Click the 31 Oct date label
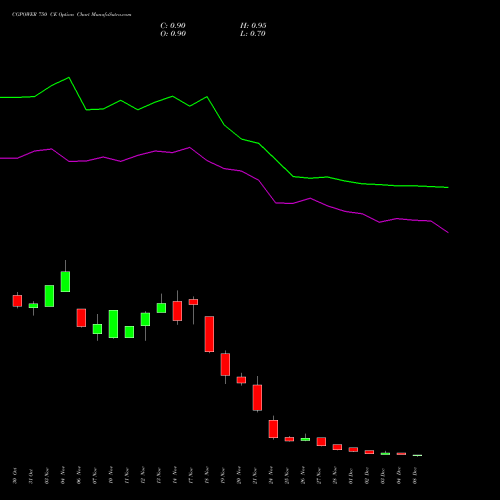500x500 pixels. click(x=31, y=476)
